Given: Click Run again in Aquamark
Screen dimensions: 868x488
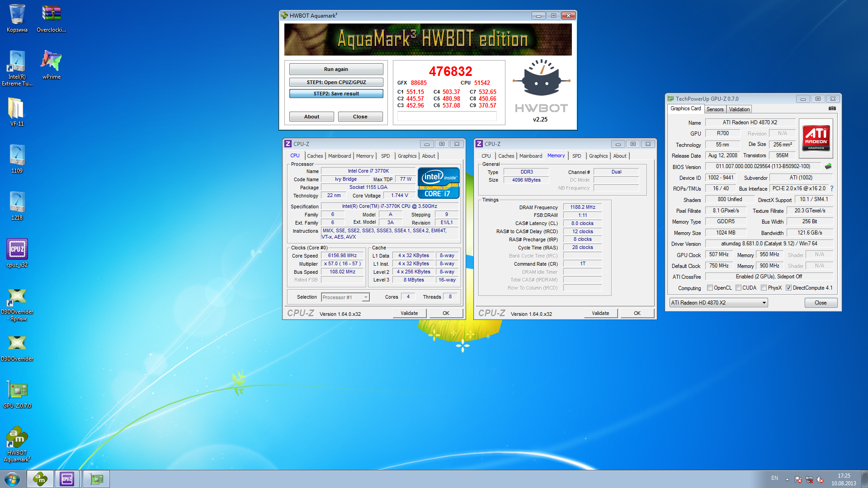Looking at the screenshot, I should pyautogui.click(x=336, y=69).
